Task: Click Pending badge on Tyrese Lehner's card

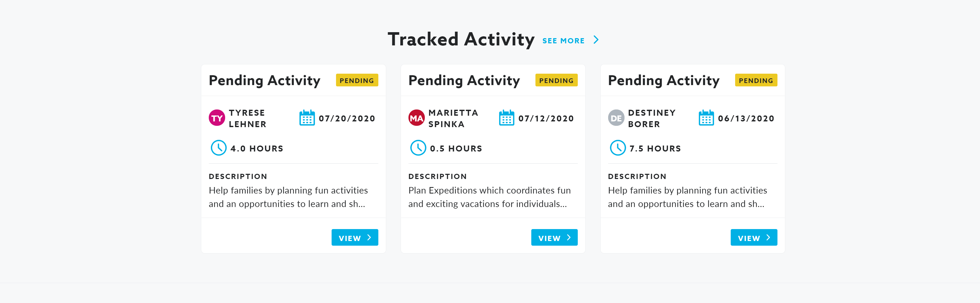Action: (357, 80)
